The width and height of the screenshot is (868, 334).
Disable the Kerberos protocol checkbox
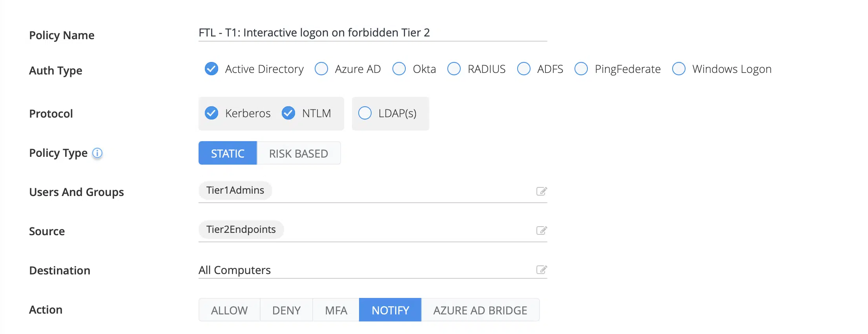pyautogui.click(x=212, y=113)
